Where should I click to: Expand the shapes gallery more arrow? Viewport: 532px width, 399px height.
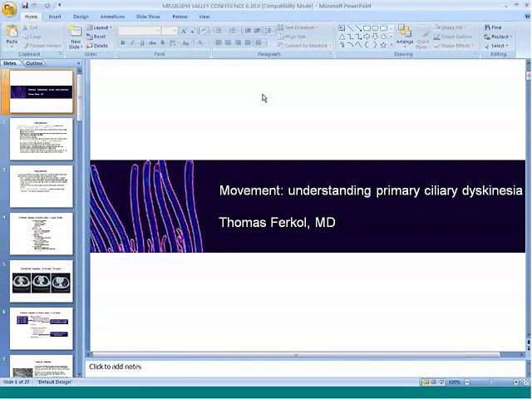(x=392, y=45)
